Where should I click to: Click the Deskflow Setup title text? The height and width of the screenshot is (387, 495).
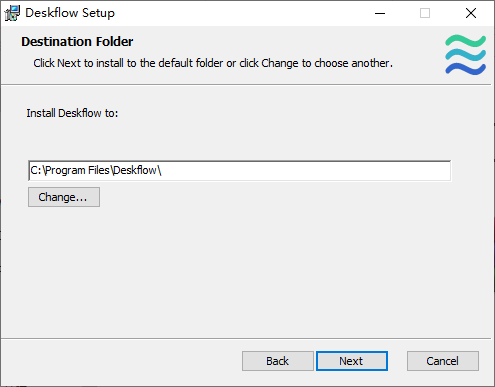[x=70, y=13]
